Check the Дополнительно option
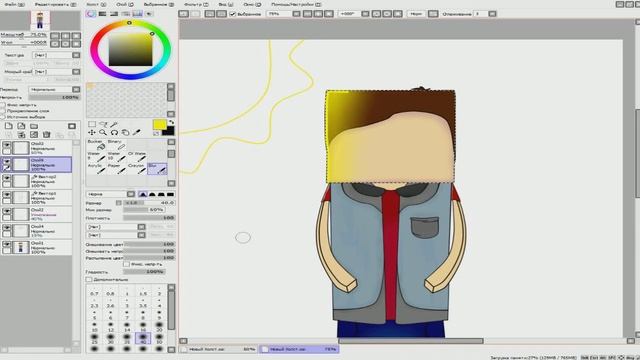 [x=89, y=280]
